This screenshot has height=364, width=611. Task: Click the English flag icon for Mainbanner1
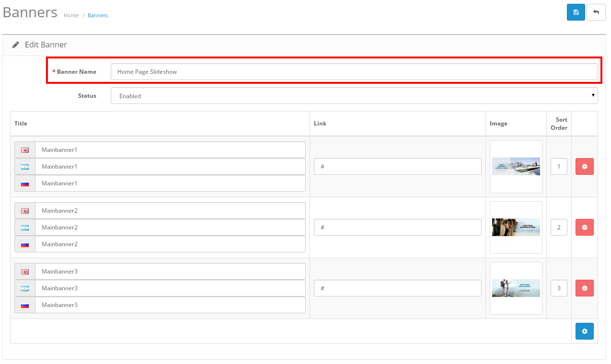[x=25, y=150]
